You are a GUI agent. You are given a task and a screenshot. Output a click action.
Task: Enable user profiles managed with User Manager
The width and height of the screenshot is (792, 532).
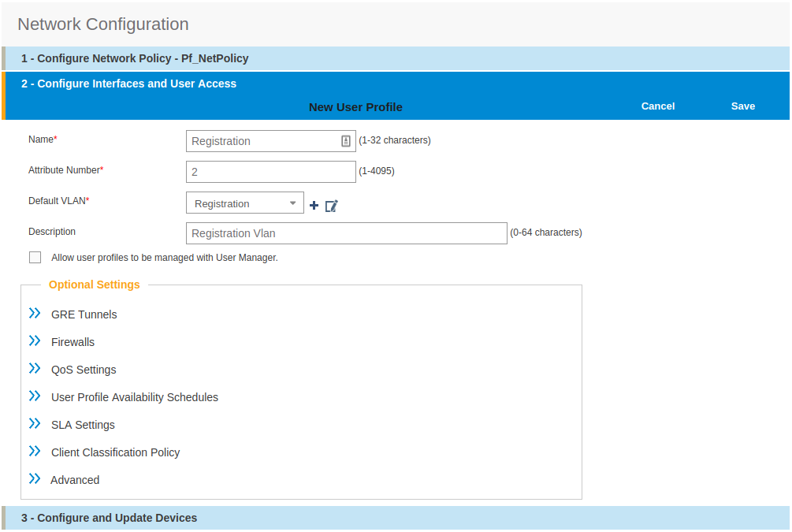click(x=35, y=257)
